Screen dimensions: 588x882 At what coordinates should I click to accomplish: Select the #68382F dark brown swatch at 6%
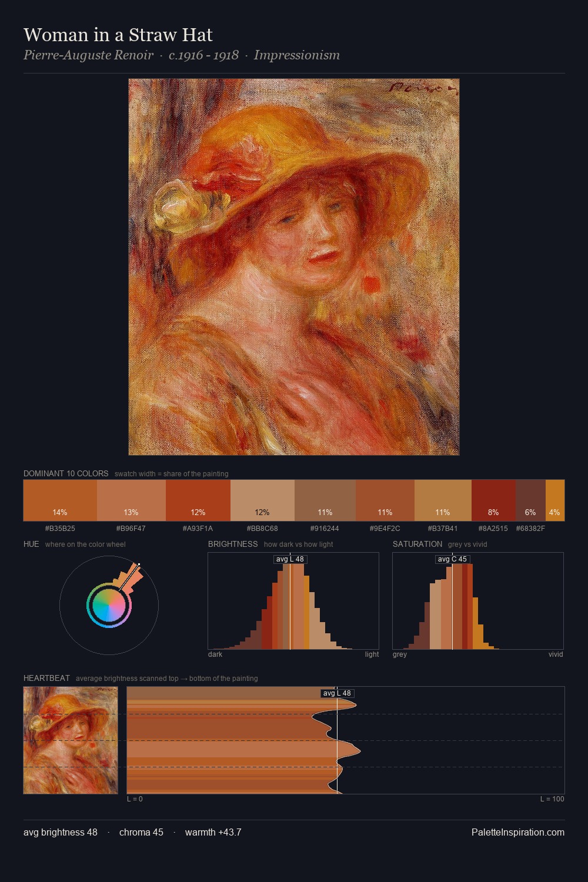click(x=530, y=500)
